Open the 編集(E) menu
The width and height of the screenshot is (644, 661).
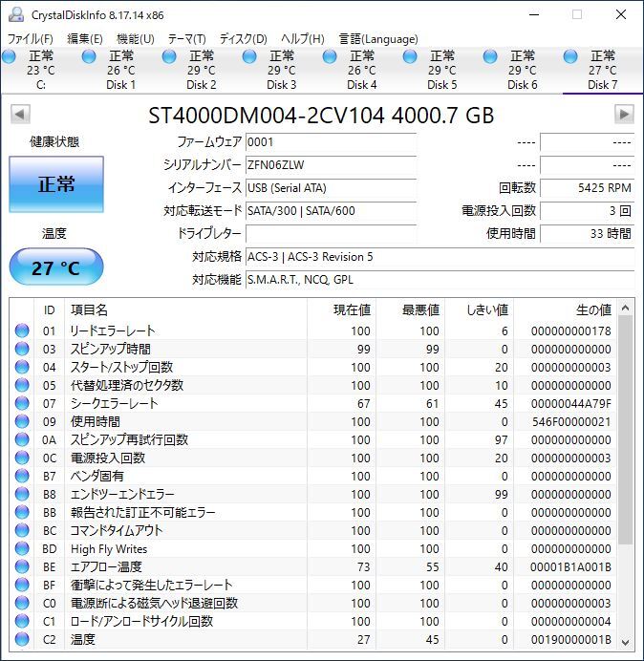[85, 39]
